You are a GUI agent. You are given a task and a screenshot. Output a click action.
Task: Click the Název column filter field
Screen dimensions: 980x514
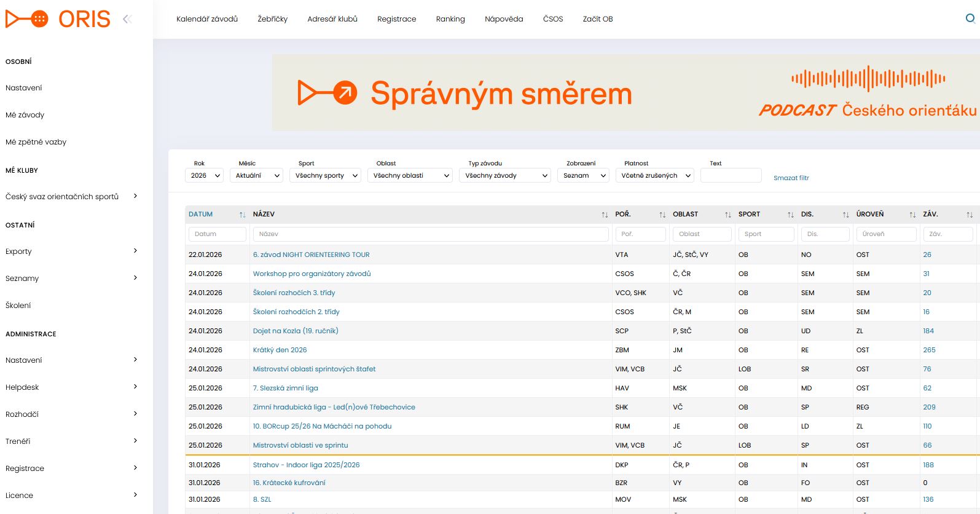click(x=430, y=234)
